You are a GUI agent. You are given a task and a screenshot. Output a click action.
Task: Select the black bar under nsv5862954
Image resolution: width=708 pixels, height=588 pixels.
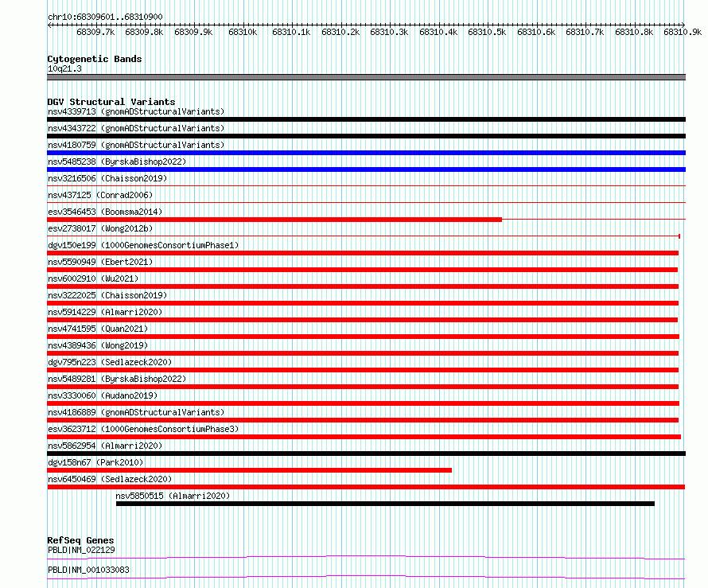click(366, 454)
